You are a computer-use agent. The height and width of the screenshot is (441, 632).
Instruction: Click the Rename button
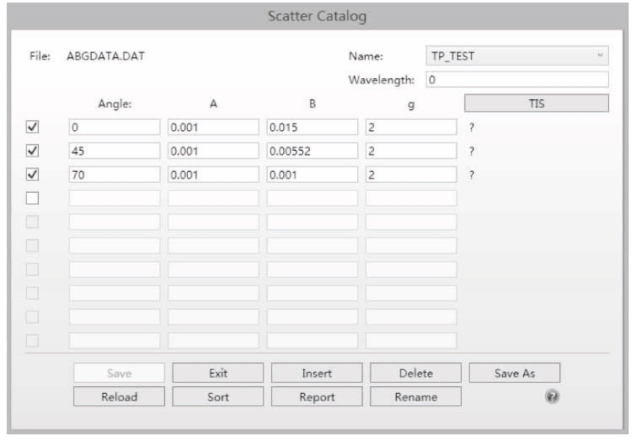coord(415,396)
